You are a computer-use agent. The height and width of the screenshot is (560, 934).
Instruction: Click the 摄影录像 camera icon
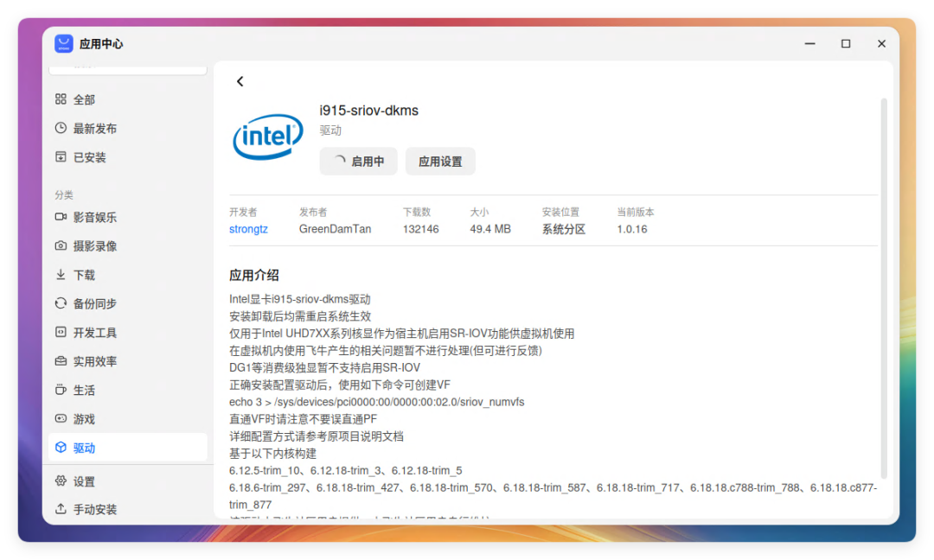[x=61, y=245]
